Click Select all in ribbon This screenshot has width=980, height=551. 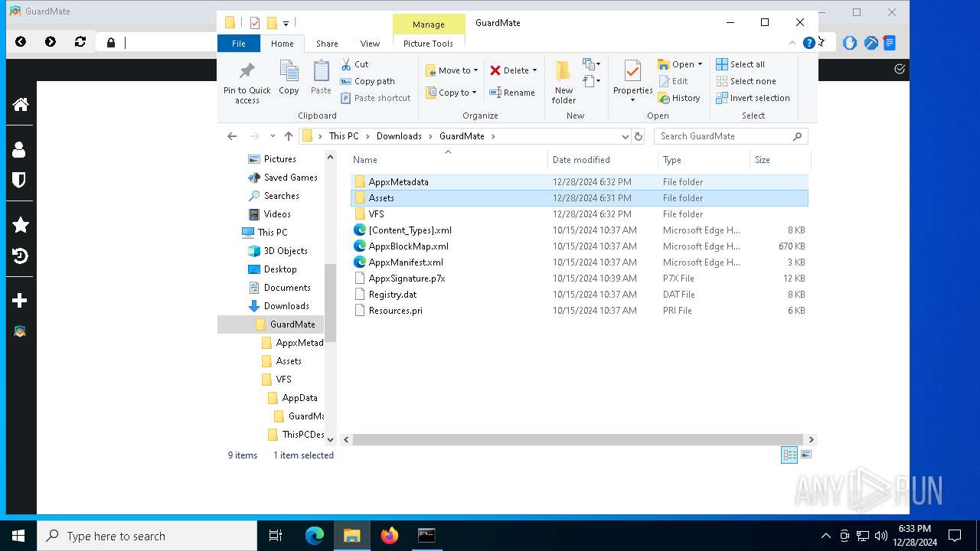(740, 64)
